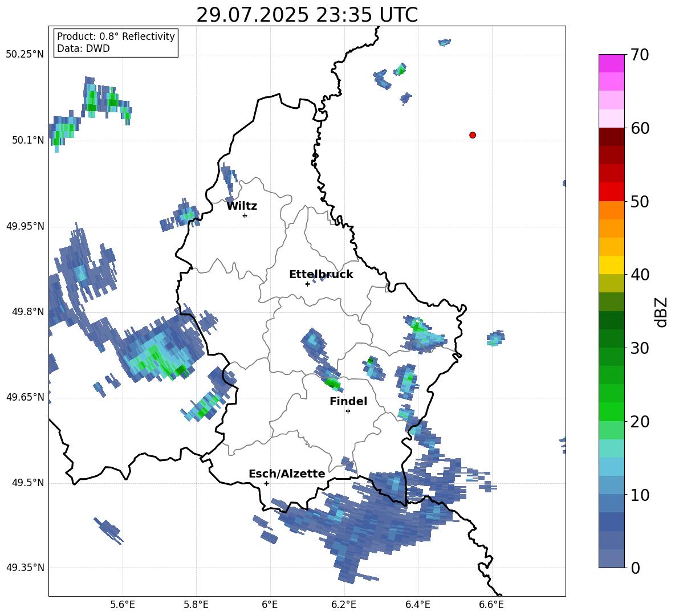Click the 10 label on the colorbar
675x616 pixels.
pos(640,495)
